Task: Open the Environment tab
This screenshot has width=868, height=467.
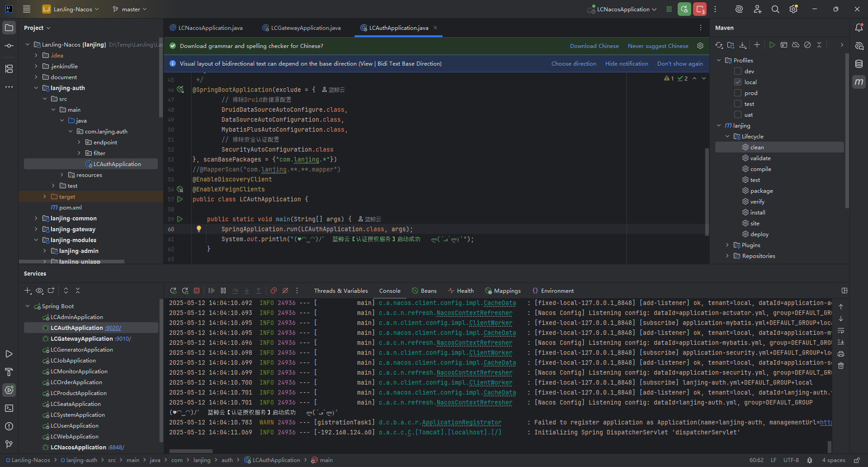Action: pyautogui.click(x=553, y=291)
